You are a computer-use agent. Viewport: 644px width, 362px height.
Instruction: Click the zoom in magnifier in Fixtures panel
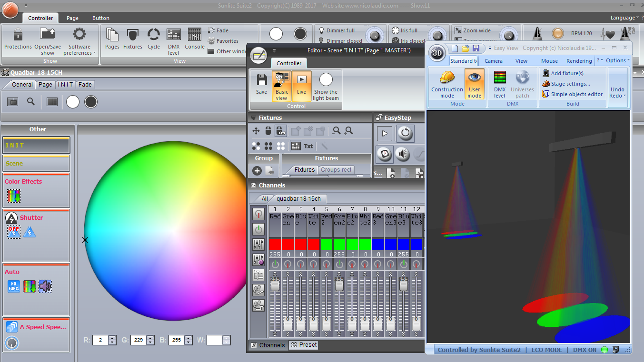[349, 131]
